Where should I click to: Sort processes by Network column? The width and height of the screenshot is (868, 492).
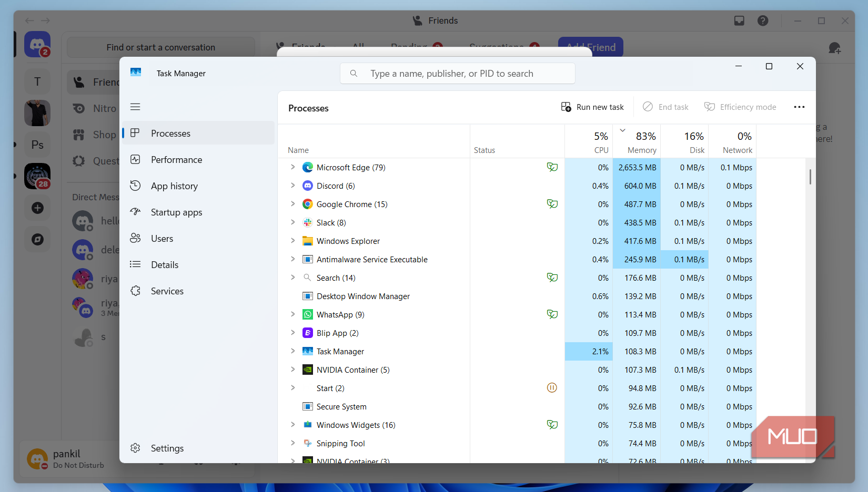[733, 142]
